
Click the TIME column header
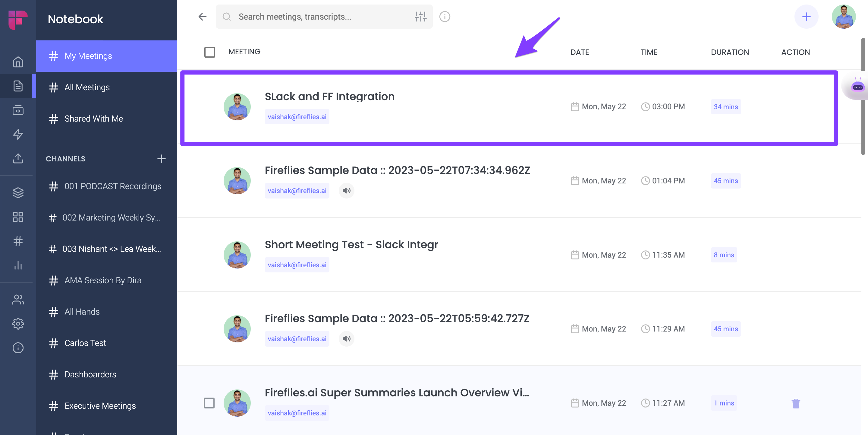tap(649, 52)
